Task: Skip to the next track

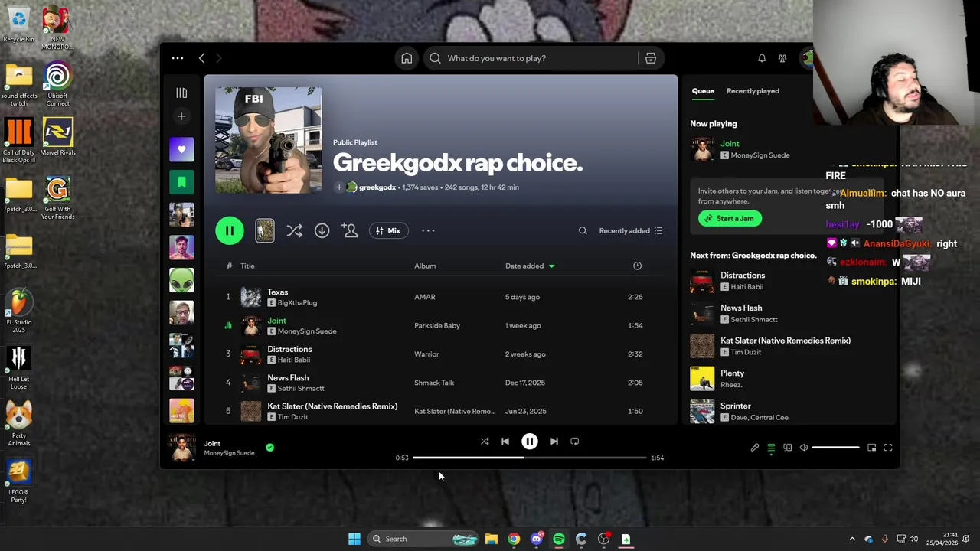Action: [x=554, y=442]
